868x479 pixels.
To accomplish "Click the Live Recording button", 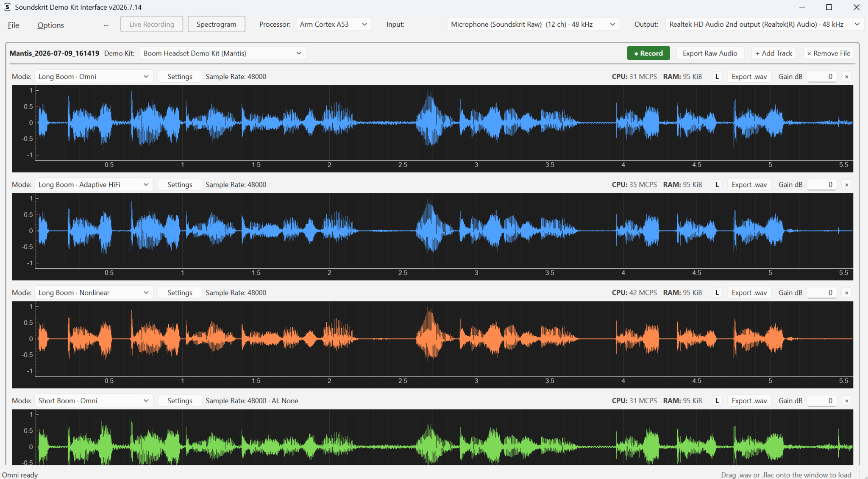I will [152, 24].
